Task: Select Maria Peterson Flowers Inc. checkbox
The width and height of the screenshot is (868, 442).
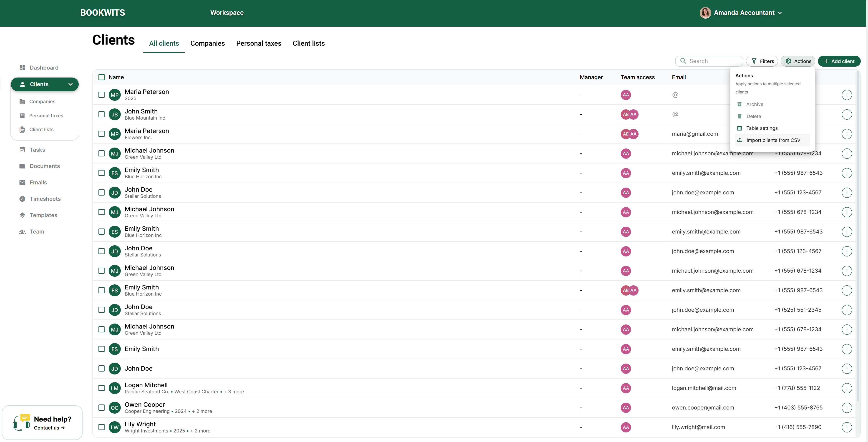Action: click(x=101, y=134)
